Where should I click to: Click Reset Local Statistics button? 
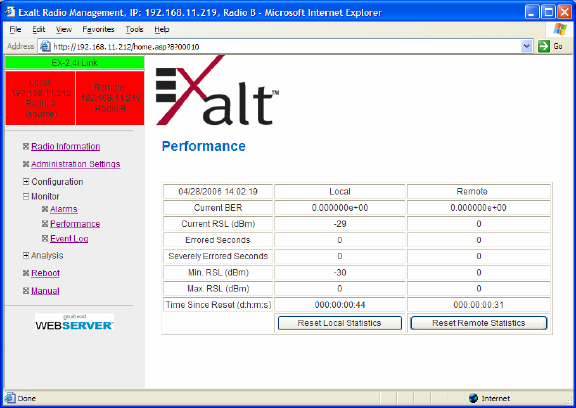(339, 323)
